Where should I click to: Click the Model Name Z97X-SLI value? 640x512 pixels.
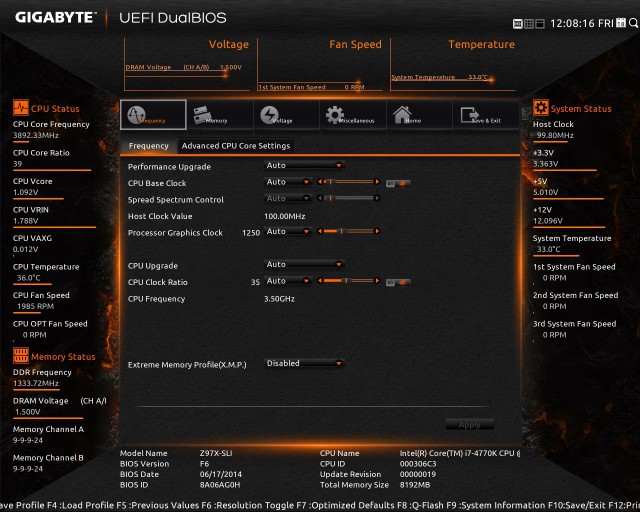pos(216,453)
